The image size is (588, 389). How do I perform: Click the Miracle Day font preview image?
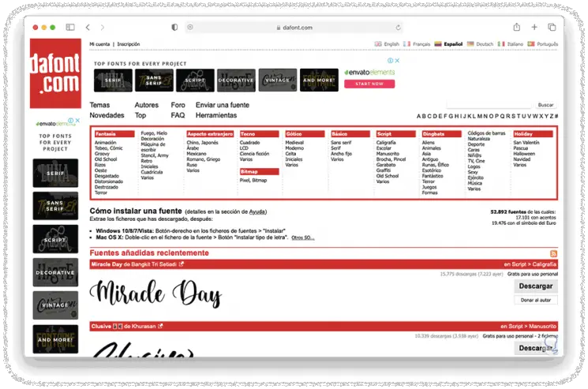(158, 293)
